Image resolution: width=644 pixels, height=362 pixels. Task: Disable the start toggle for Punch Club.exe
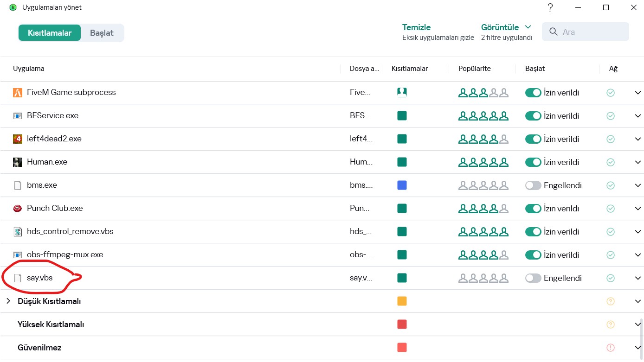point(533,209)
